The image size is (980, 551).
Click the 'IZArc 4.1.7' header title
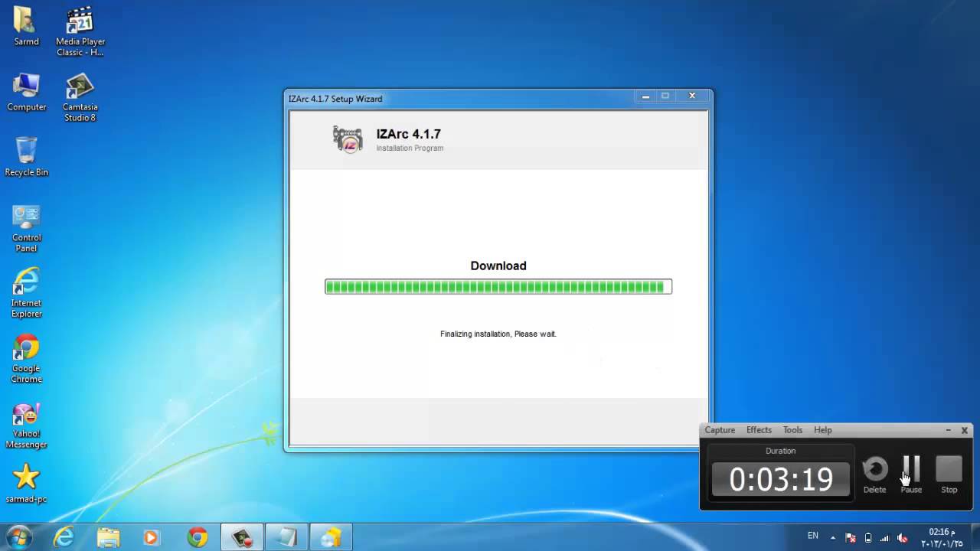408,134
